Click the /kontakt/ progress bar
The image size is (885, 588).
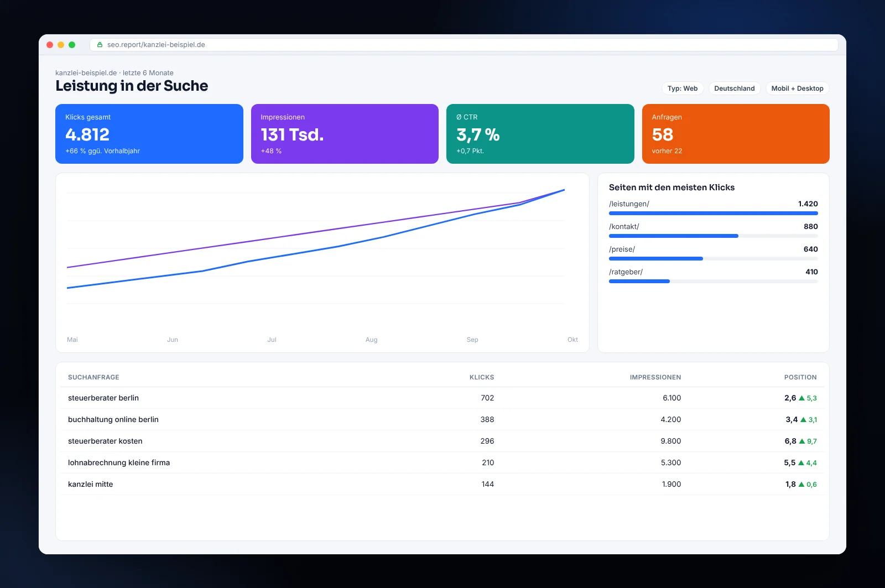pos(714,236)
